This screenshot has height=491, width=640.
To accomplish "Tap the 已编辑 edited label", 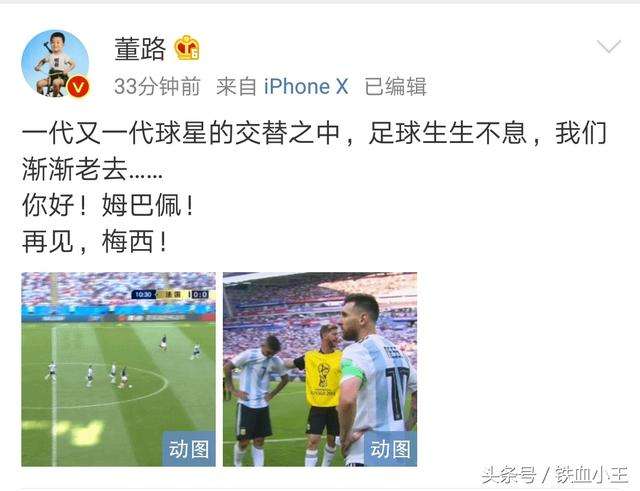I will point(395,86).
